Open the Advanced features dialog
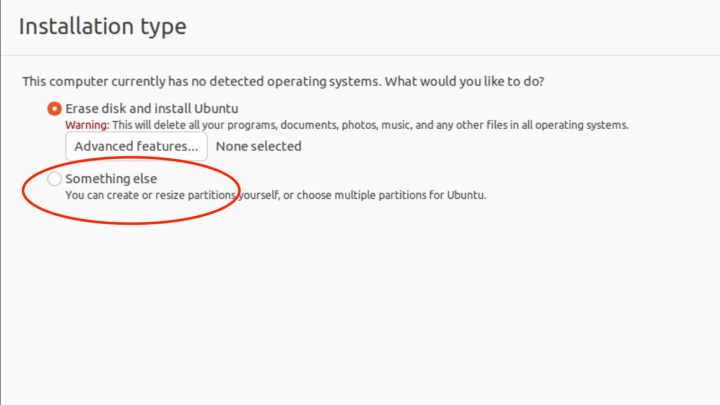 [x=136, y=146]
